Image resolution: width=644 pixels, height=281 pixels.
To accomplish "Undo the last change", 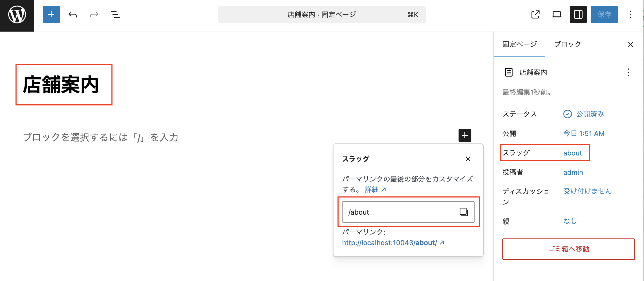I will coord(72,14).
